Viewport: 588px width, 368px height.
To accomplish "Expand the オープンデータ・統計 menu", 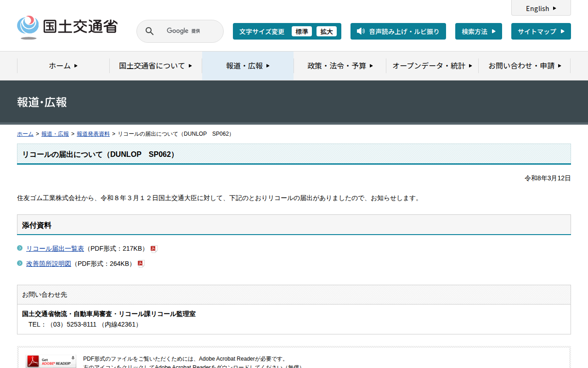I will [432, 66].
